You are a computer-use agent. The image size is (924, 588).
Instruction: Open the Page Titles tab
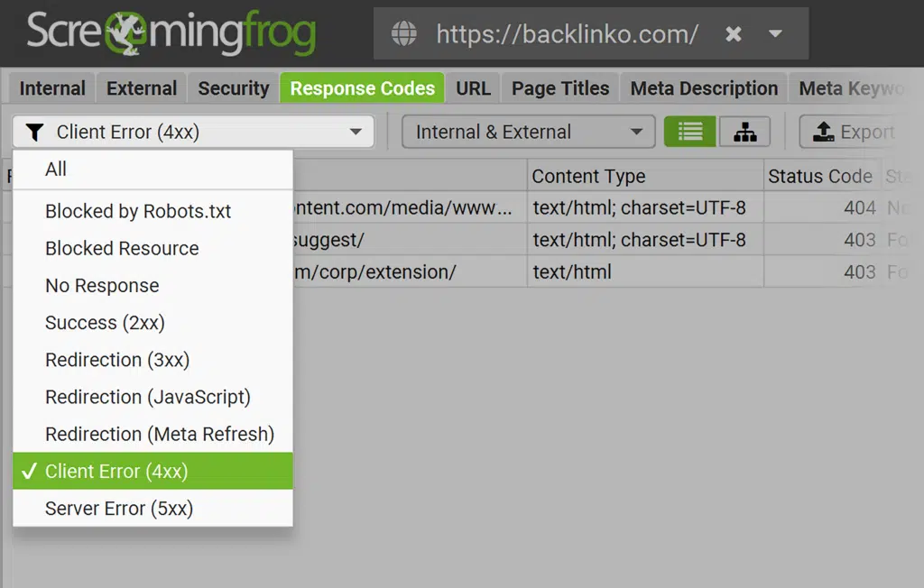point(560,88)
